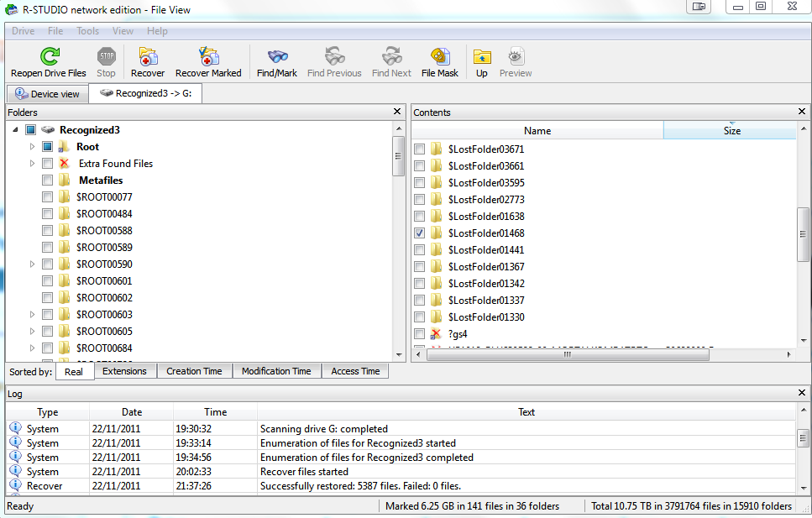Click the Size column header
This screenshot has height=518, width=812.
click(730, 130)
